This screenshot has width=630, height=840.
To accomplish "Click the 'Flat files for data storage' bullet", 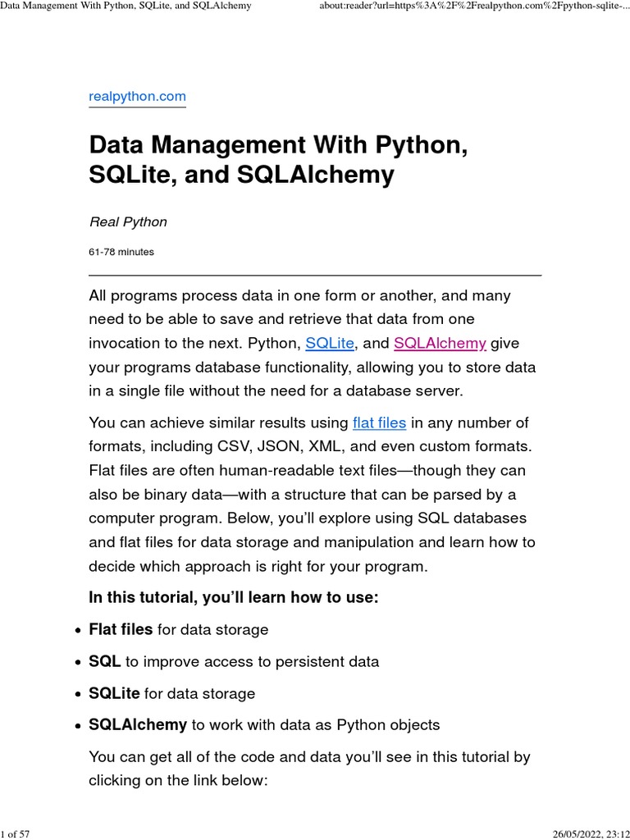I will coord(178,630).
